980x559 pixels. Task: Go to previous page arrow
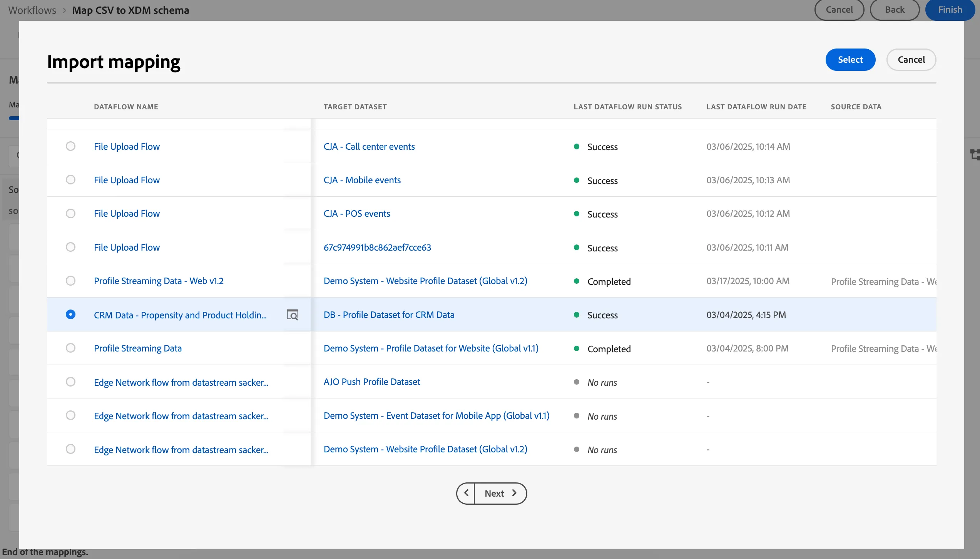[466, 493]
